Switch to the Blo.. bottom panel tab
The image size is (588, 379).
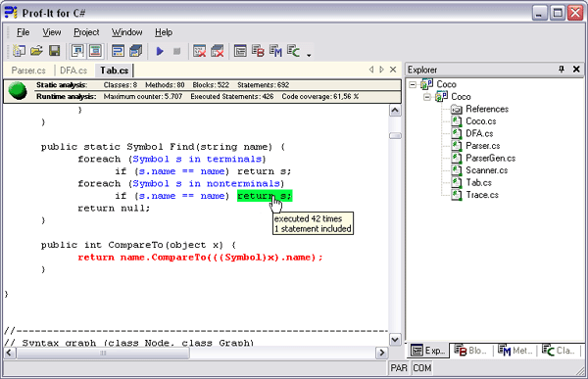pyautogui.click(x=470, y=351)
